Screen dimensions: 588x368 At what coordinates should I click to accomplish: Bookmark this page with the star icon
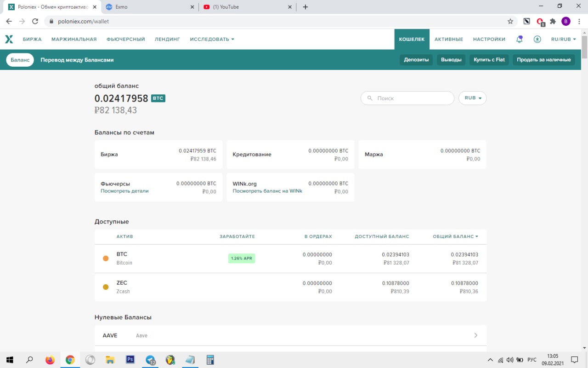point(510,21)
